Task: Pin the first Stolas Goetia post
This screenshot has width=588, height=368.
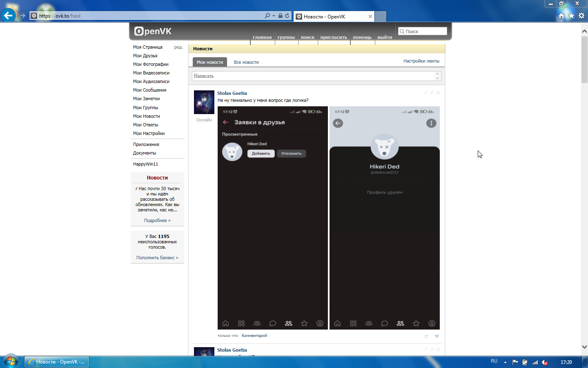Action: point(432,92)
